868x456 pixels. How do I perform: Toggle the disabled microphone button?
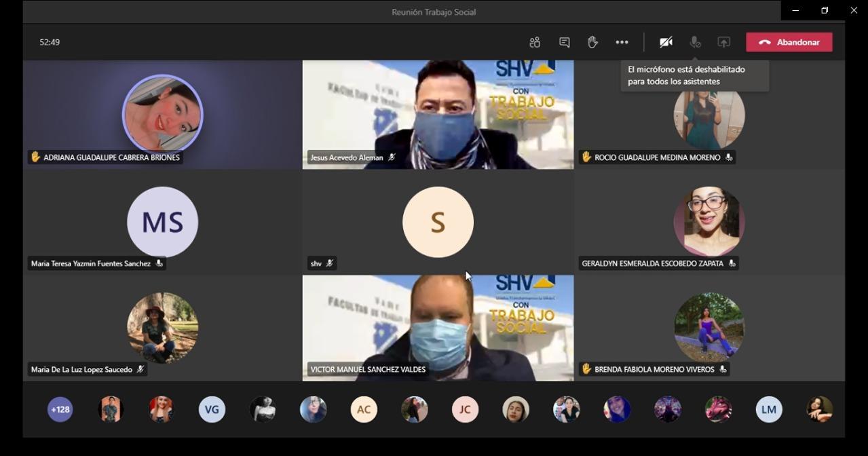pyautogui.click(x=695, y=42)
